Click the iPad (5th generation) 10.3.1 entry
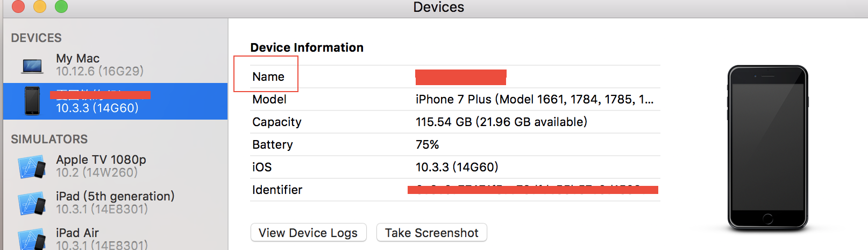The image size is (868, 250). point(115,203)
